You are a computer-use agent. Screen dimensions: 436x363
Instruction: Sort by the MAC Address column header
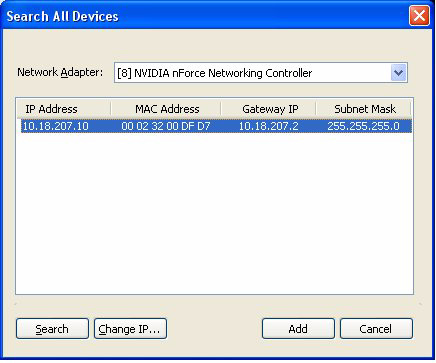click(166, 109)
